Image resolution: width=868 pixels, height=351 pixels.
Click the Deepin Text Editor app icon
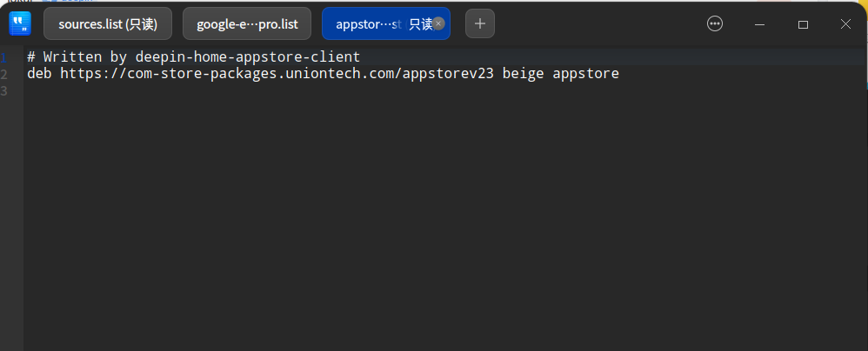pyautogui.click(x=20, y=23)
